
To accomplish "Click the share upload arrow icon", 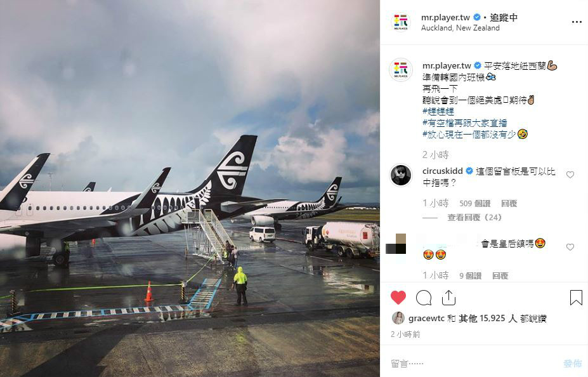I will (448, 298).
